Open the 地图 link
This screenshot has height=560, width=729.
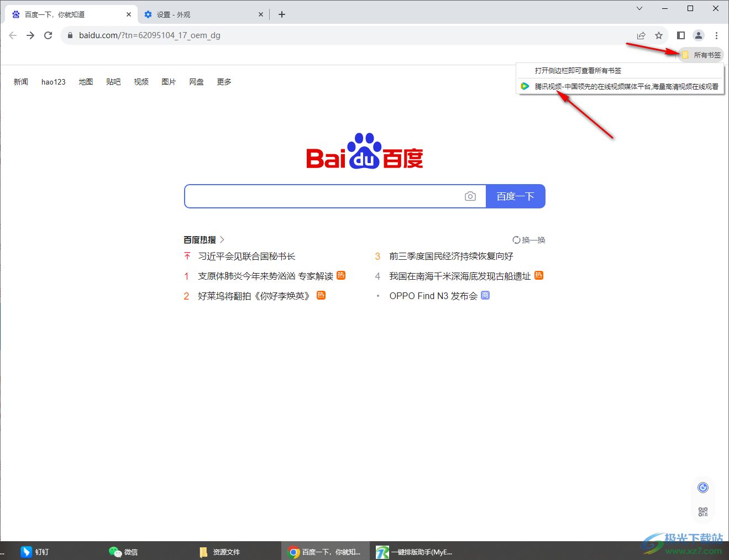click(86, 82)
